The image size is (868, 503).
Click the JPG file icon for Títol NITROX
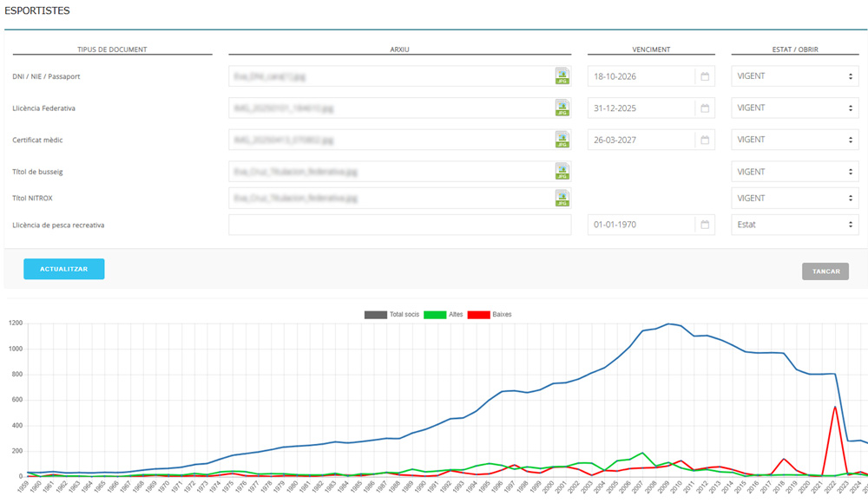[562, 199]
